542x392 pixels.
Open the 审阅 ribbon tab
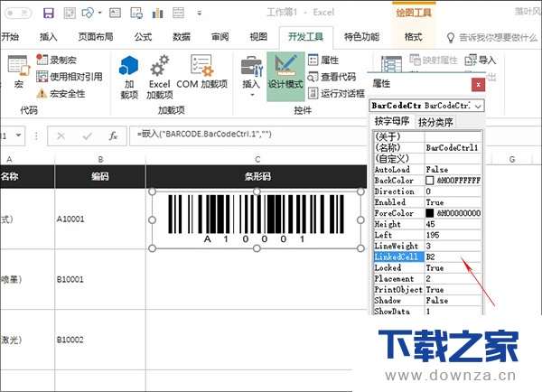click(x=220, y=37)
